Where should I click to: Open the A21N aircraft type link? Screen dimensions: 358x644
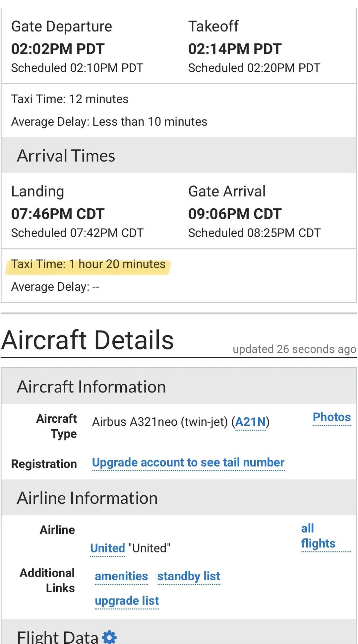tap(250, 422)
